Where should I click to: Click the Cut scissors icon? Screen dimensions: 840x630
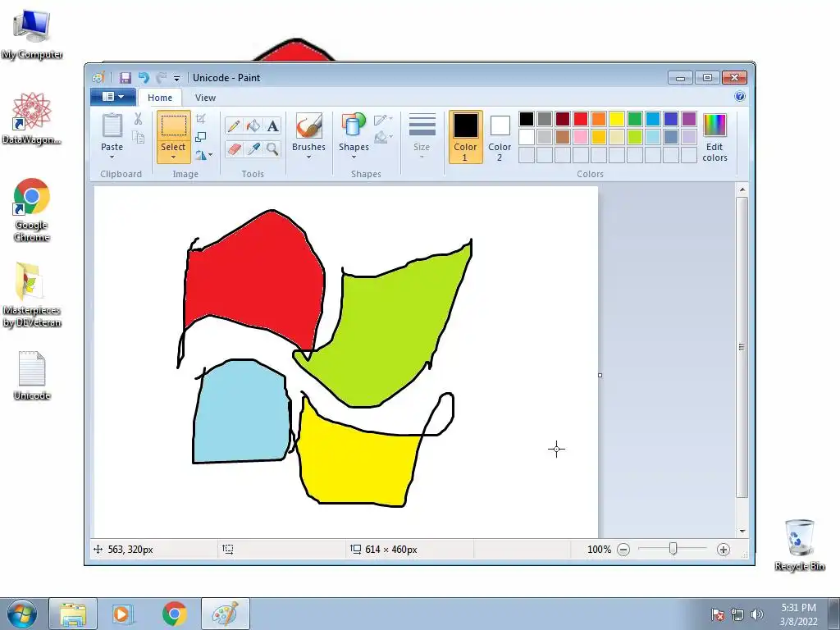pyautogui.click(x=138, y=119)
